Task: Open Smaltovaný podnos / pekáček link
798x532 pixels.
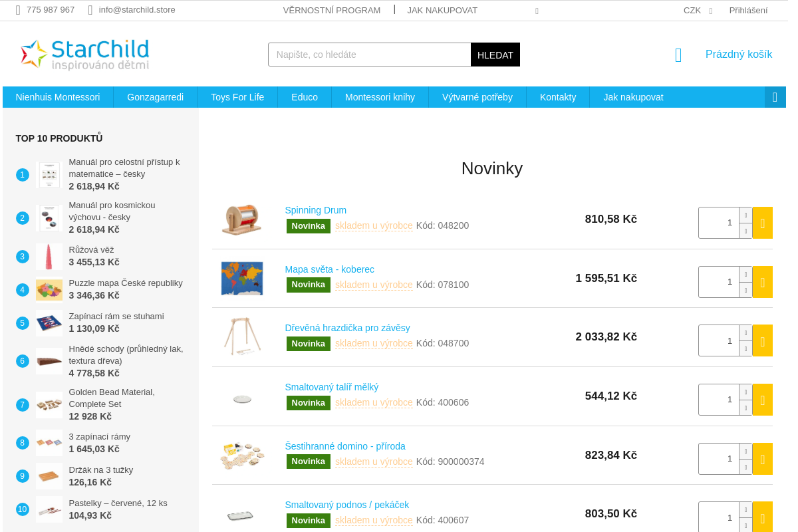Action: pyautogui.click(x=347, y=505)
